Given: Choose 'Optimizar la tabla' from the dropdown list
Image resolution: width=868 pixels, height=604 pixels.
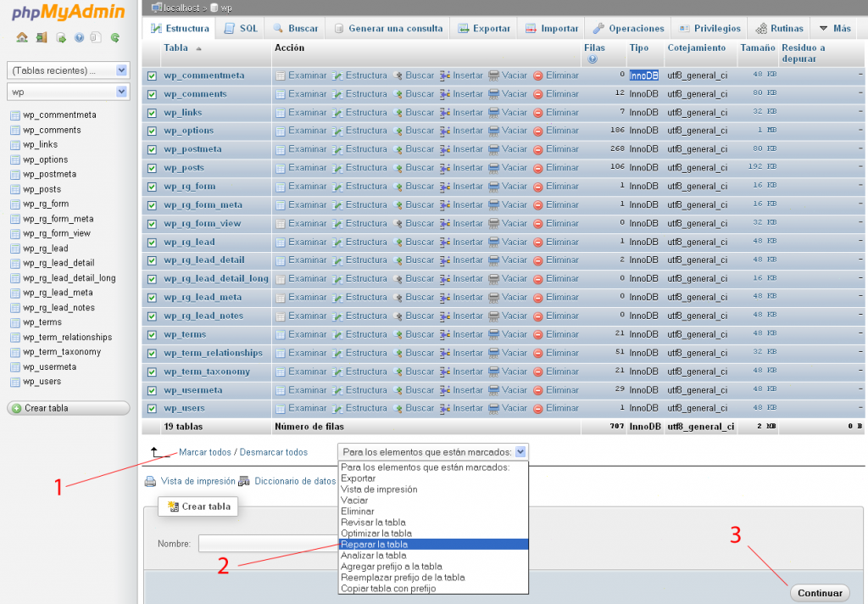Looking at the screenshot, I should 433,534.
